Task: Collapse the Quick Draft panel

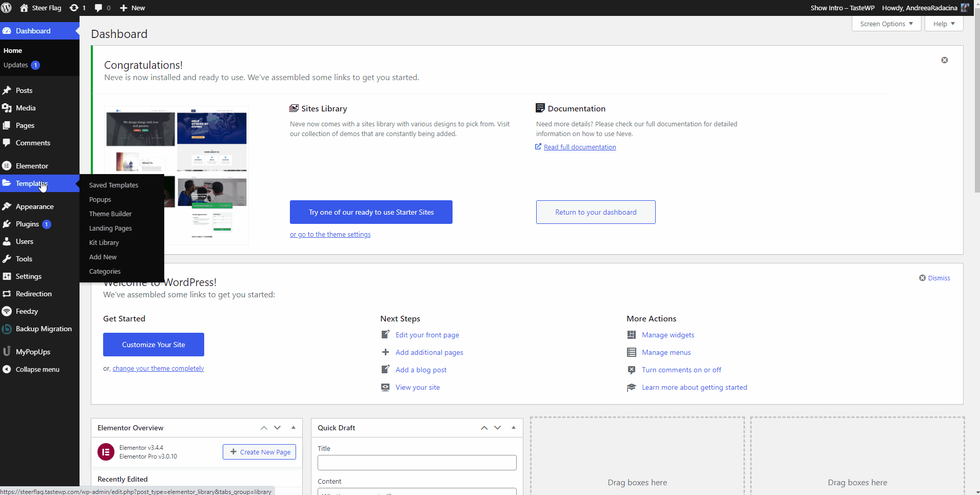Action: (513, 427)
